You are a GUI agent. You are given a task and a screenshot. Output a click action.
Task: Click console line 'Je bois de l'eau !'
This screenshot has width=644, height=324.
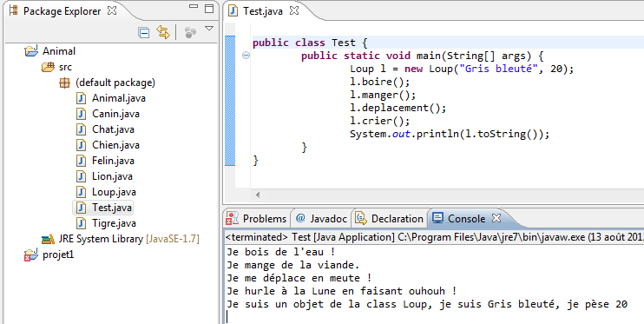tap(281, 252)
